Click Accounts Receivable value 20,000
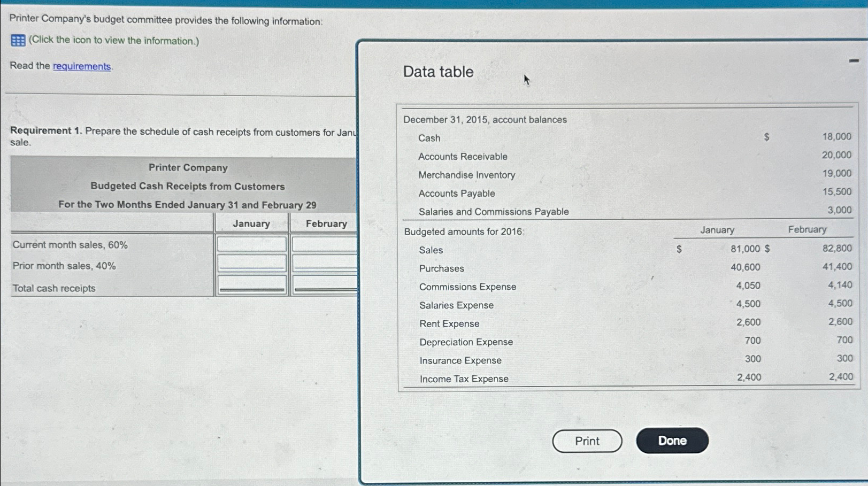Image resolution: width=868 pixels, height=486 pixels. click(837, 155)
